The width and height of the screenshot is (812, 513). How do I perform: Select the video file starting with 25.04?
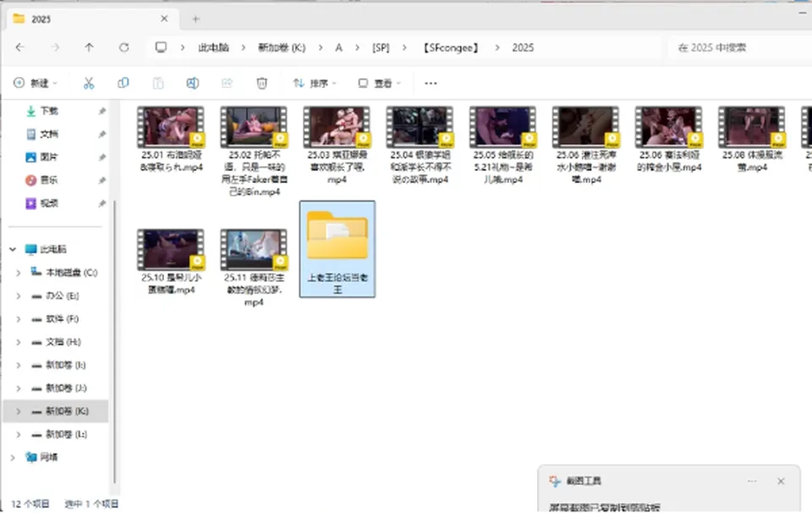(x=420, y=146)
